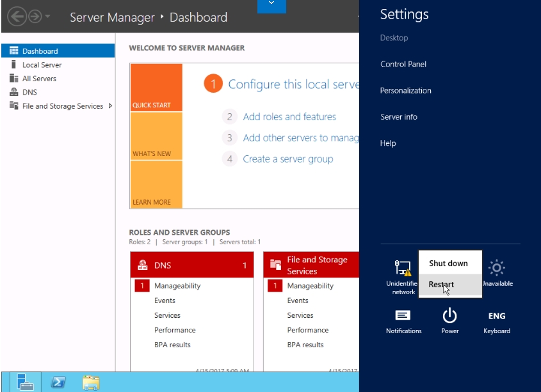Viewport: 541px width, 392px height.
Task: Open File and Storage Services tile header
Action: 311,265
